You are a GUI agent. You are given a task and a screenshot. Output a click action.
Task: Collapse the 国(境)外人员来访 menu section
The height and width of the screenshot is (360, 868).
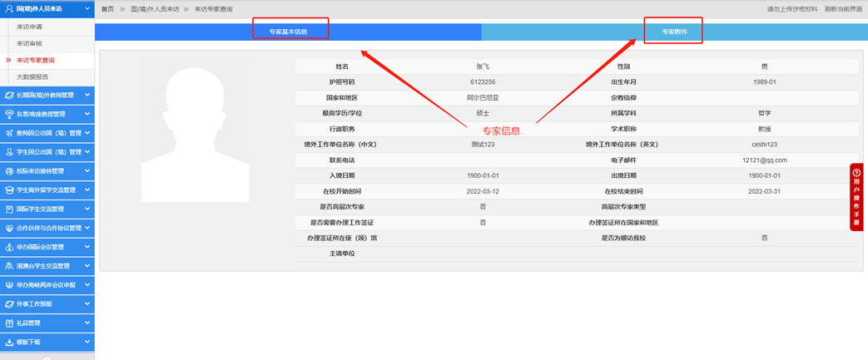[x=87, y=8]
